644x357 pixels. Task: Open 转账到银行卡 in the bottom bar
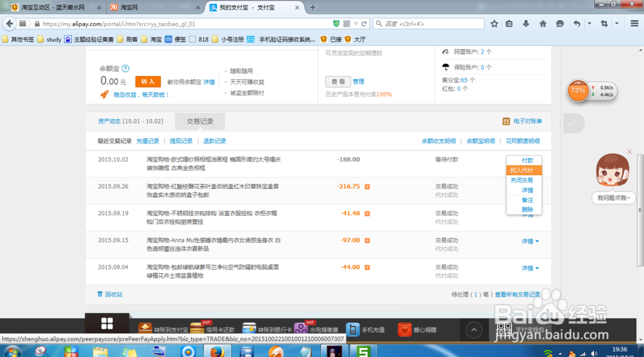[x=267, y=329]
